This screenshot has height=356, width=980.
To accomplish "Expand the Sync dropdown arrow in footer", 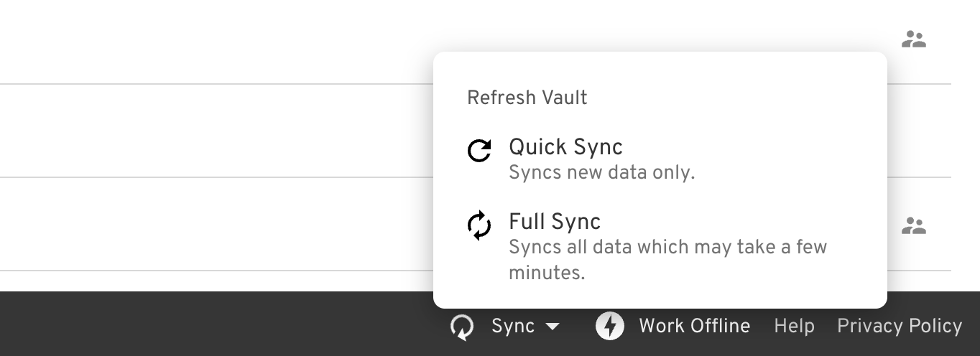I will (552, 327).
